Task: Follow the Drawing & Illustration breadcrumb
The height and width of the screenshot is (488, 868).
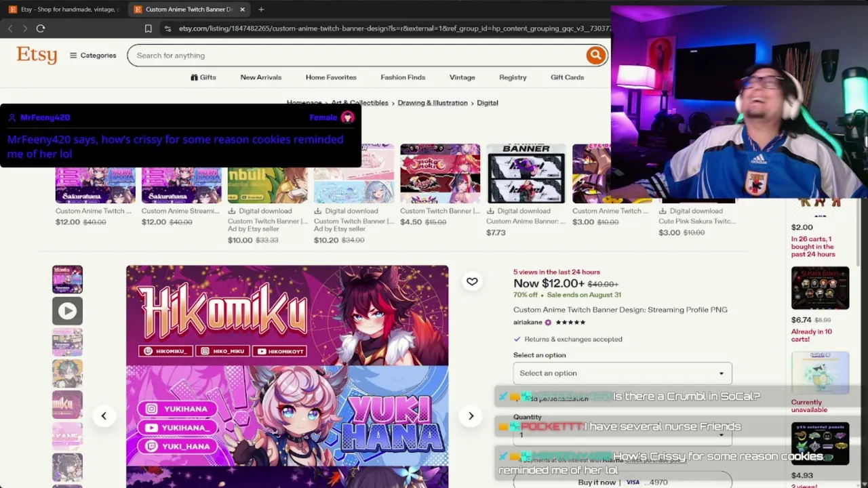Action: 433,103
